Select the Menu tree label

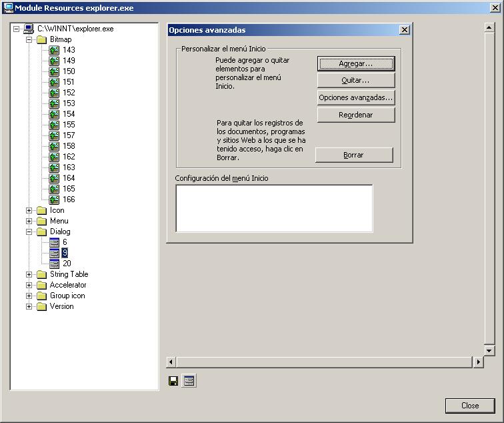[x=59, y=221]
